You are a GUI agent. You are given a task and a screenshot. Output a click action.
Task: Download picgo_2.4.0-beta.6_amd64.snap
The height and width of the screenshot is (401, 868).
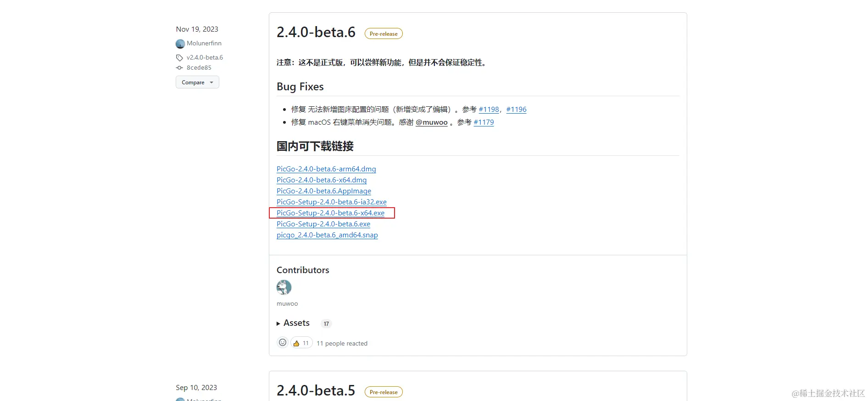click(327, 235)
